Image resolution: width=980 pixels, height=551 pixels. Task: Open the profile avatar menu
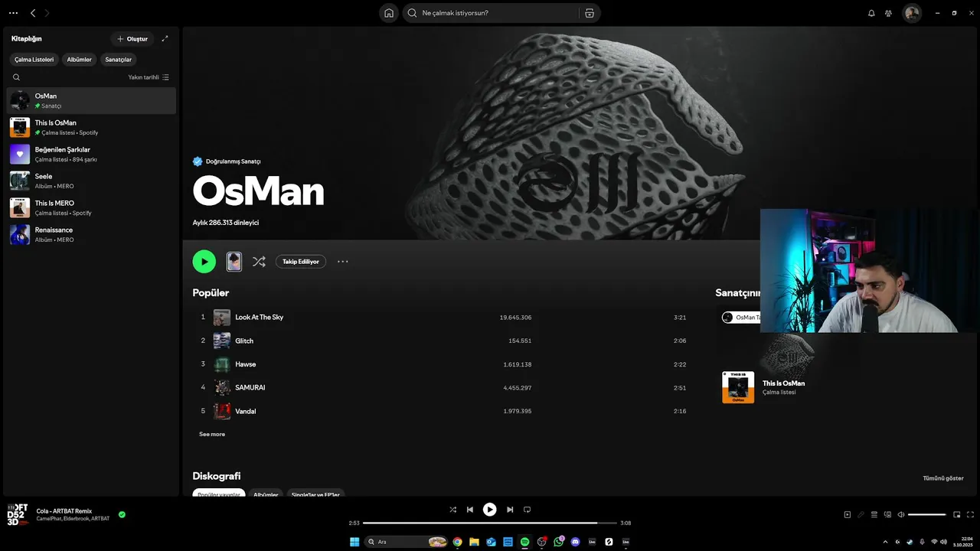pos(912,13)
